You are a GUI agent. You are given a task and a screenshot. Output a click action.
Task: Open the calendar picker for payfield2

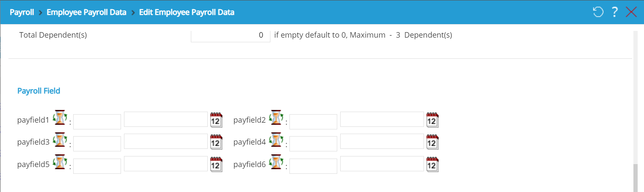(432, 120)
